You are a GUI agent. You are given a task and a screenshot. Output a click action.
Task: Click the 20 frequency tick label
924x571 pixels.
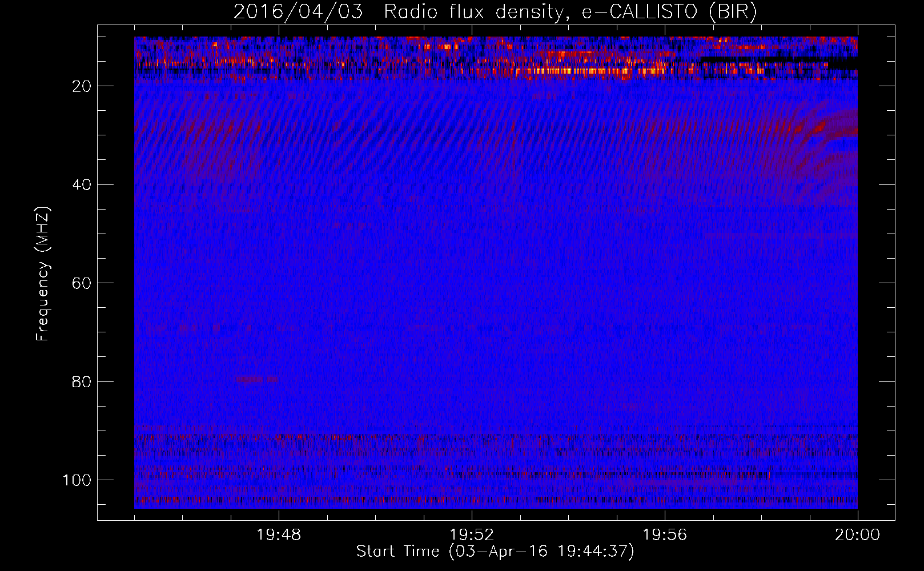pyautogui.click(x=82, y=86)
